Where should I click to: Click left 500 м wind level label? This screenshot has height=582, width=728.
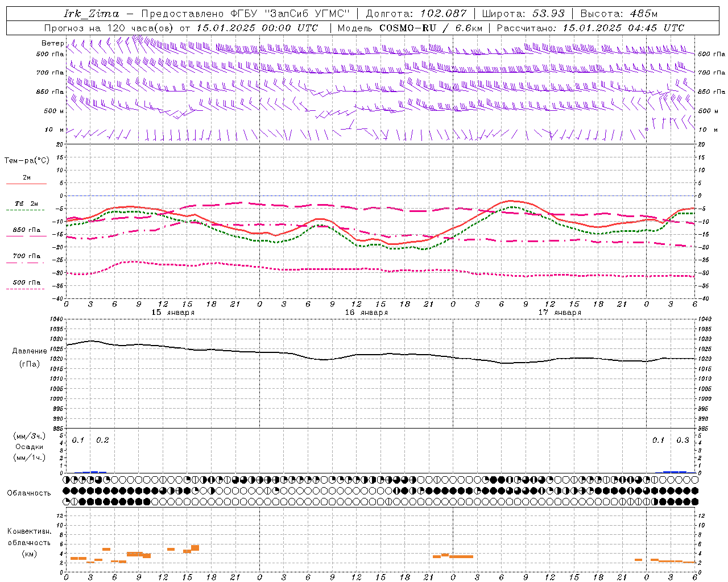click(x=54, y=111)
